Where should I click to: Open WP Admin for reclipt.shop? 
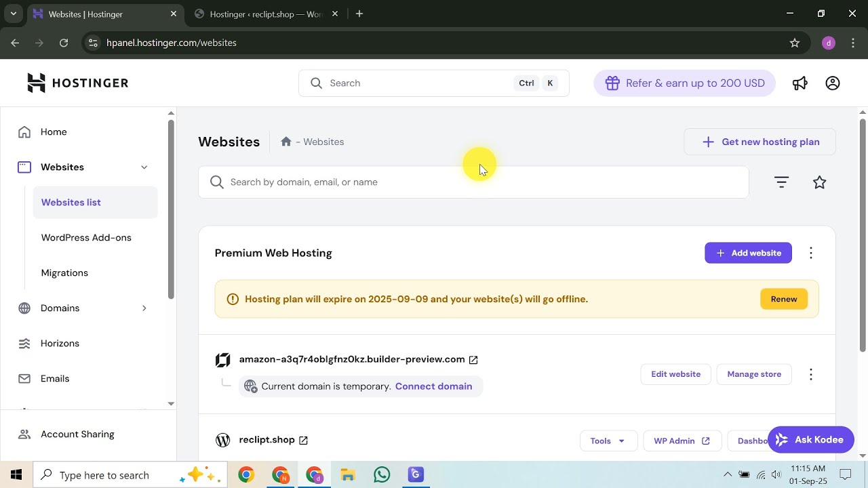[682, 441]
